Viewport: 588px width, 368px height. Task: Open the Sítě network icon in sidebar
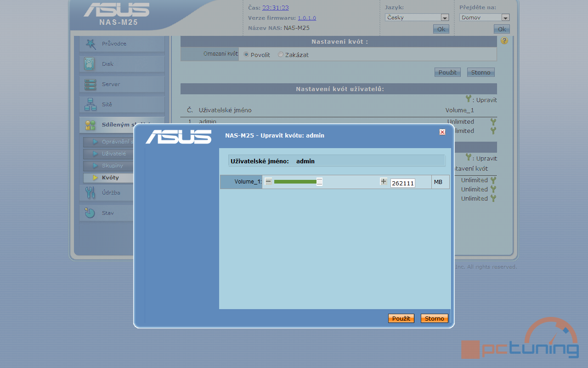pyautogui.click(x=90, y=104)
